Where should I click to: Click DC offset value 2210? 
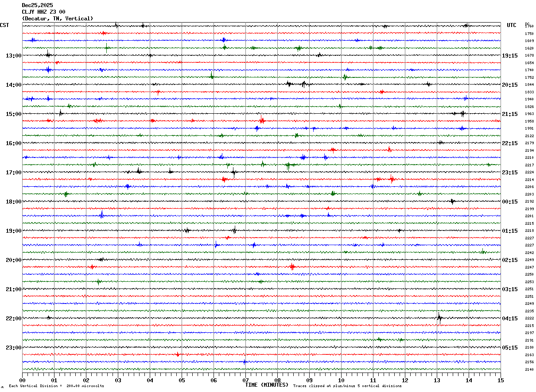(529, 158)
